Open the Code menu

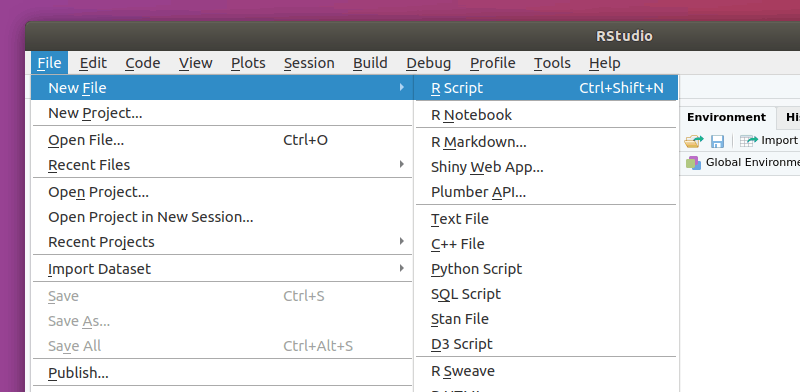[x=142, y=63]
